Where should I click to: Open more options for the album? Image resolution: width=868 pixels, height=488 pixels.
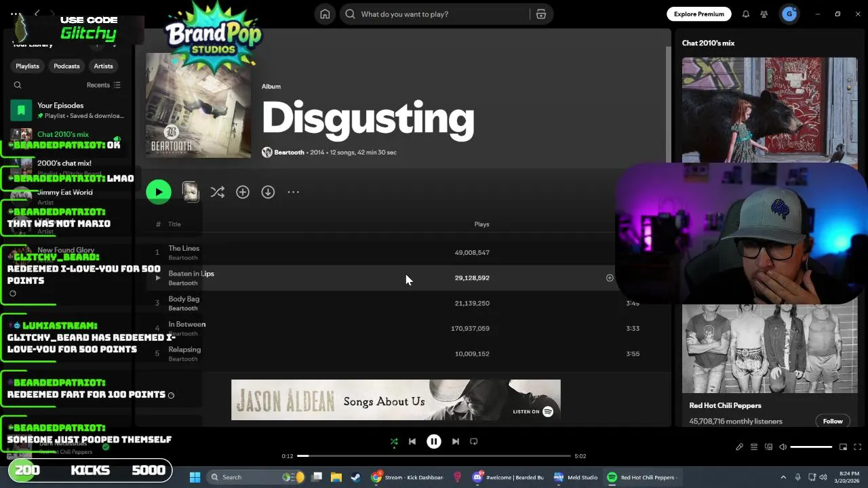pyautogui.click(x=293, y=192)
